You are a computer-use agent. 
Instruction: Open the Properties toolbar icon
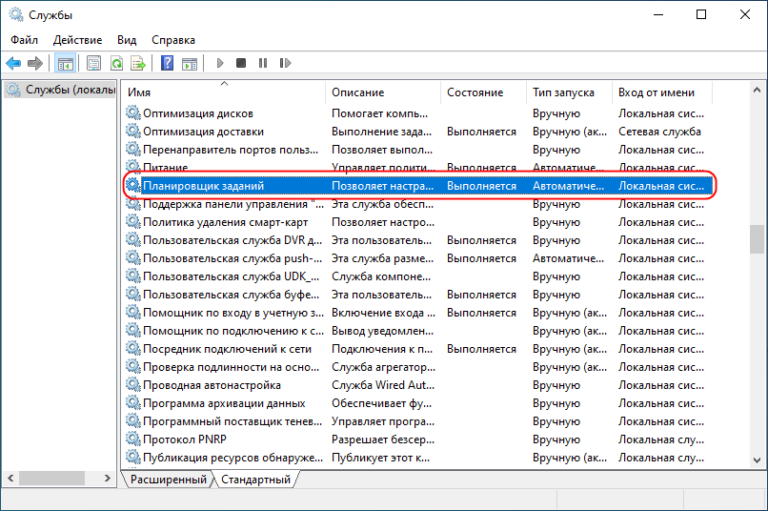click(x=94, y=63)
